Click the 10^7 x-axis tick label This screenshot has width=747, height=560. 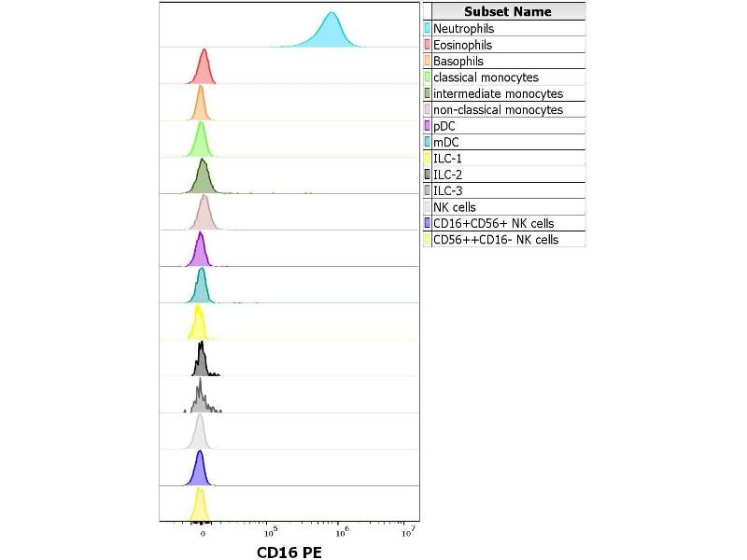pos(408,532)
